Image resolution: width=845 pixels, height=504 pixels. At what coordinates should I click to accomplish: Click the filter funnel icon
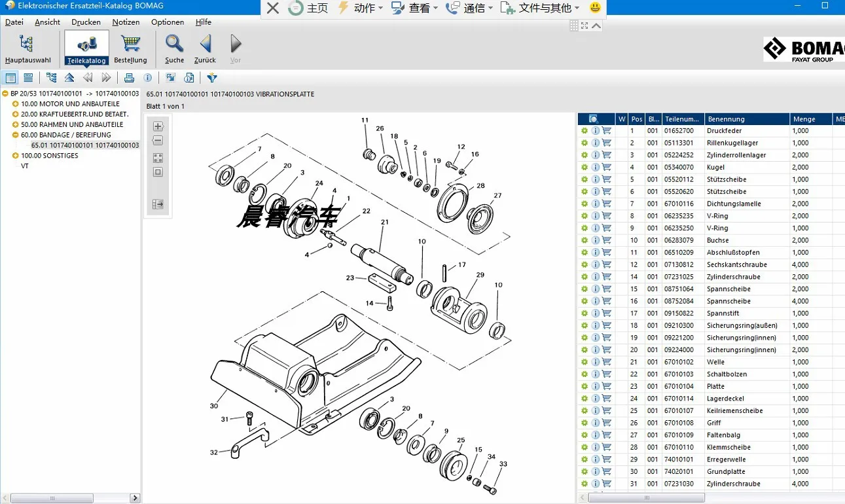[211, 78]
